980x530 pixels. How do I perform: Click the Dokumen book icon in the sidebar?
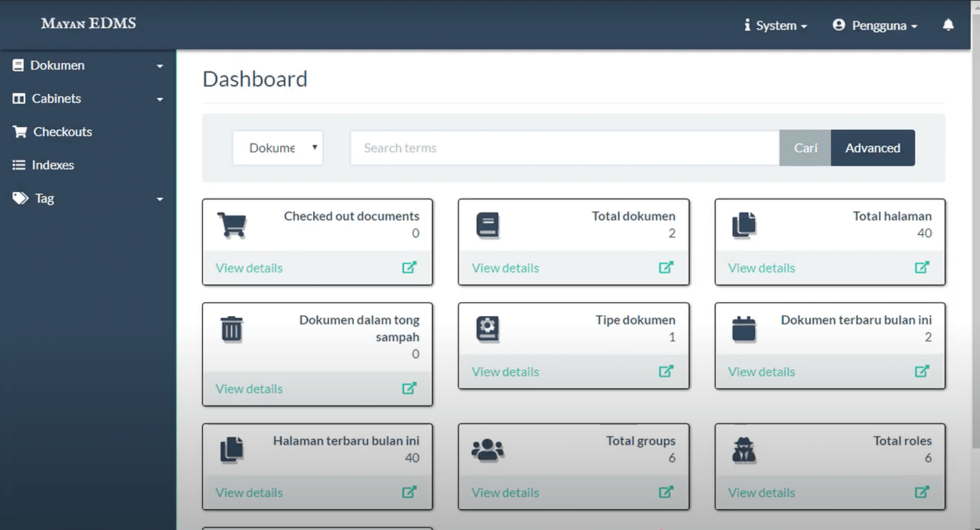[x=18, y=65]
